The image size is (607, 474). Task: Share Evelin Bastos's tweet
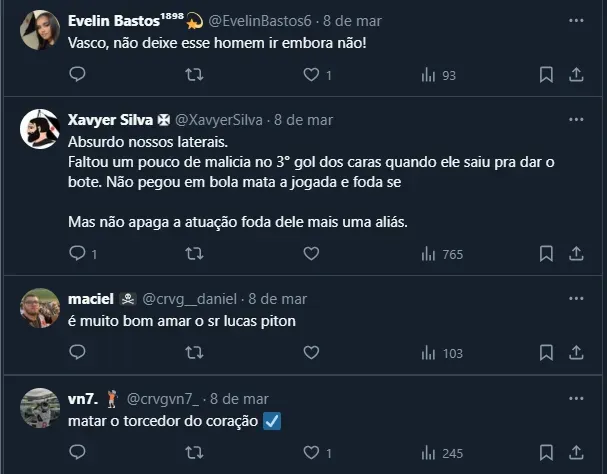click(576, 75)
